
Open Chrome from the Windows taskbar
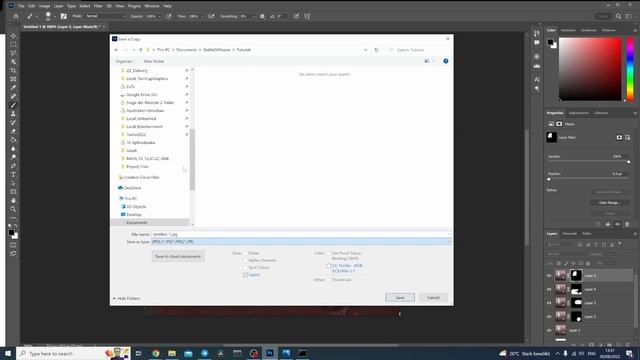(x=156, y=353)
